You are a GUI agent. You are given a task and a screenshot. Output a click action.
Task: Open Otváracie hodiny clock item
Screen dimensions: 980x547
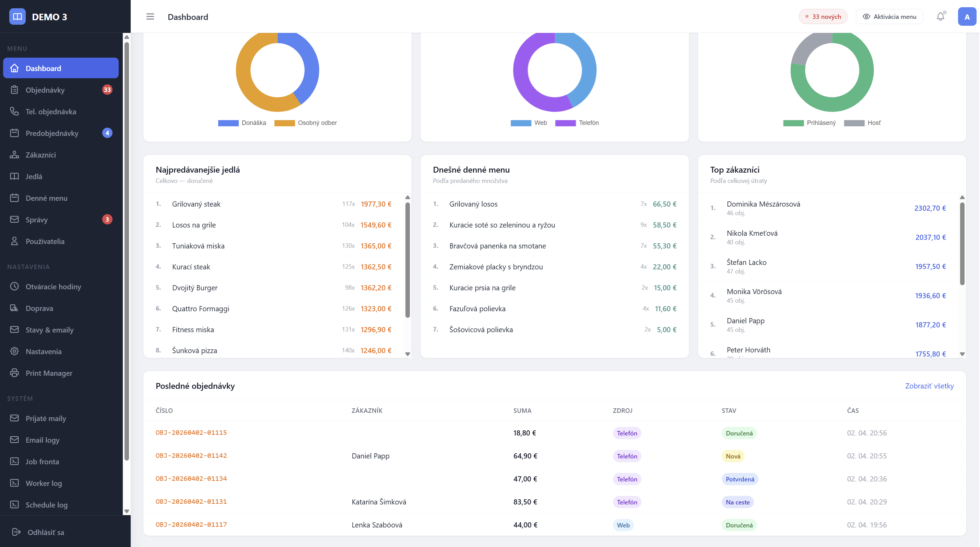[x=53, y=287]
